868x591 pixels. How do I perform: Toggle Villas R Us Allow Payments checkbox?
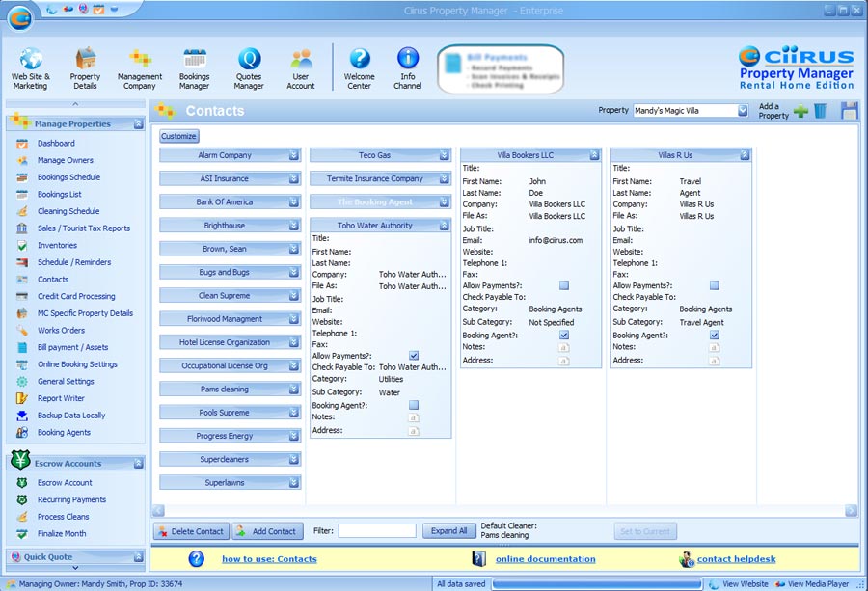[x=715, y=285]
